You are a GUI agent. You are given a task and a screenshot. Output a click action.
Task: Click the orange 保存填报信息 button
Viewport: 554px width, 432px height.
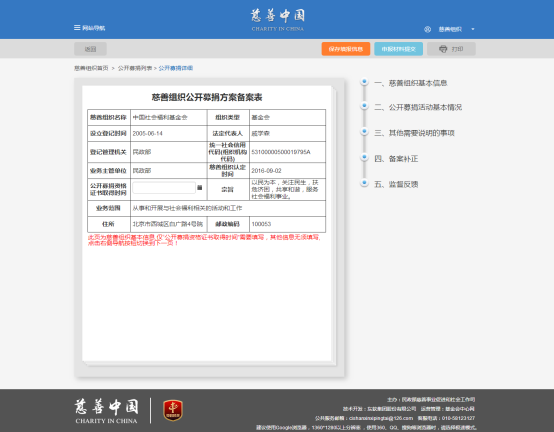point(346,49)
